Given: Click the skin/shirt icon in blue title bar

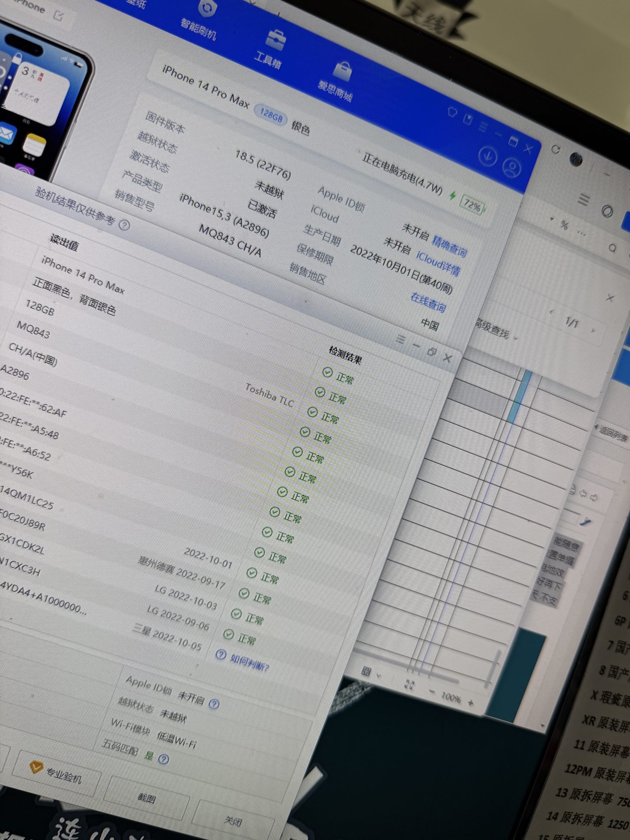Looking at the screenshot, I should tap(452, 112).
